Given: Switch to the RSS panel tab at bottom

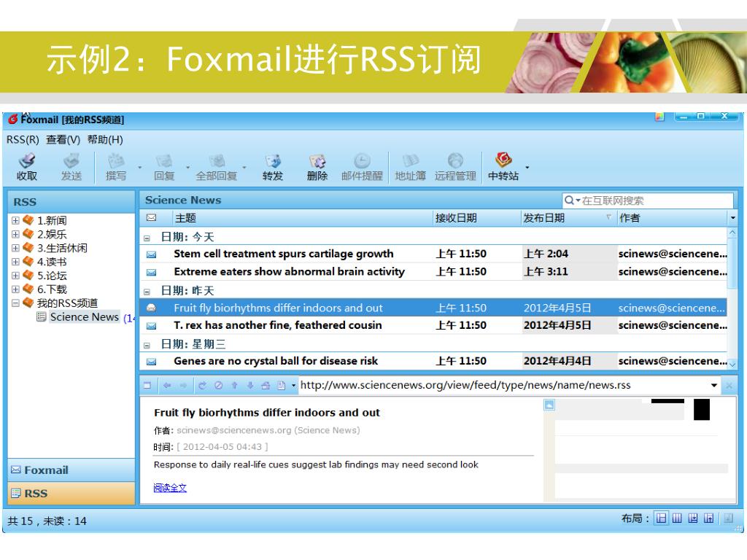Looking at the screenshot, I should click(x=71, y=494).
